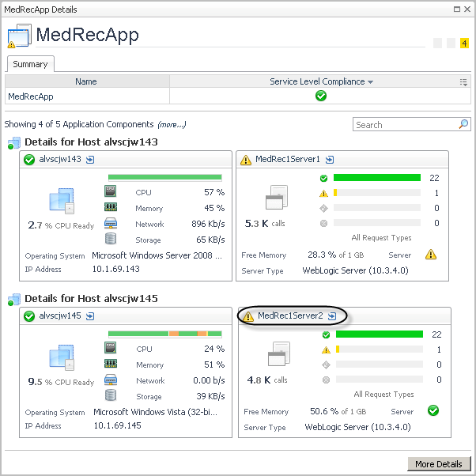Image resolution: width=476 pixels, height=476 pixels.
Task: Click the 50.6 % free memory value
Action: 324,411
